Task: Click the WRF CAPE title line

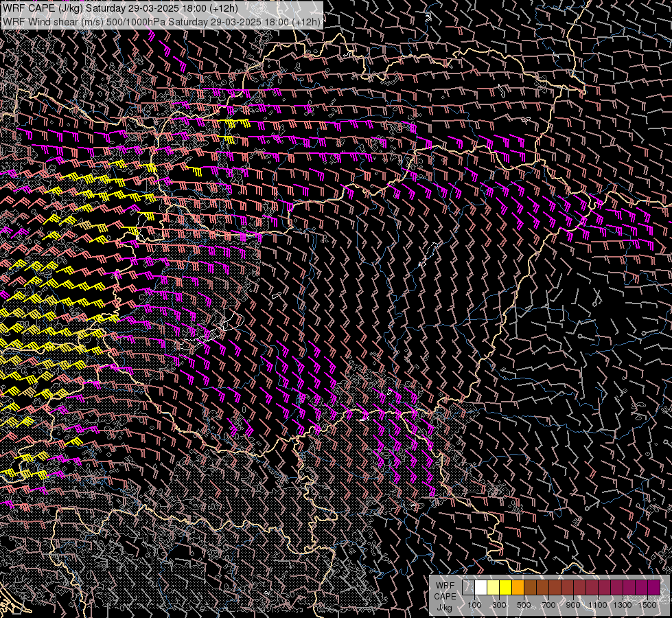Action: 120,8
